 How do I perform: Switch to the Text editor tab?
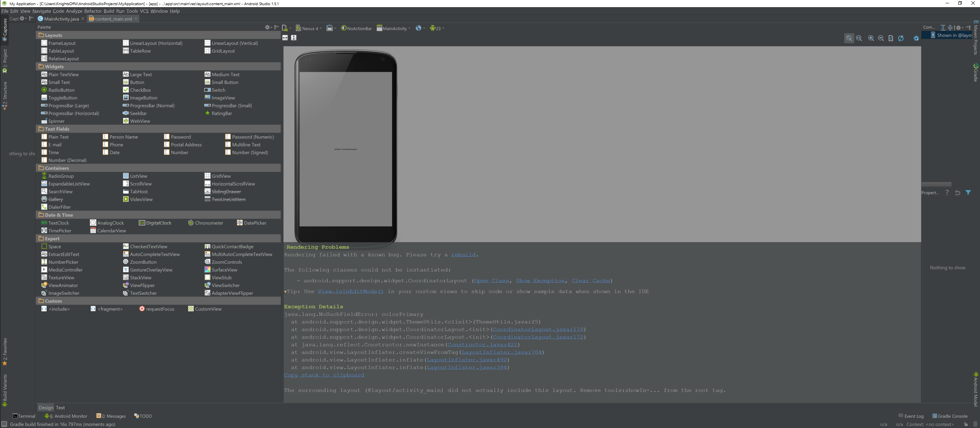point(60,407)
